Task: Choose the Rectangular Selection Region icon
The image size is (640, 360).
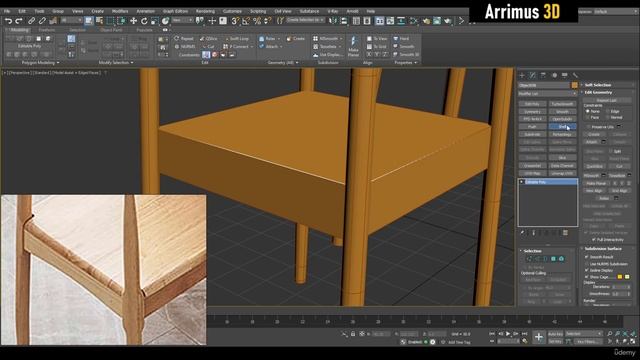Action: pos(111,21)
